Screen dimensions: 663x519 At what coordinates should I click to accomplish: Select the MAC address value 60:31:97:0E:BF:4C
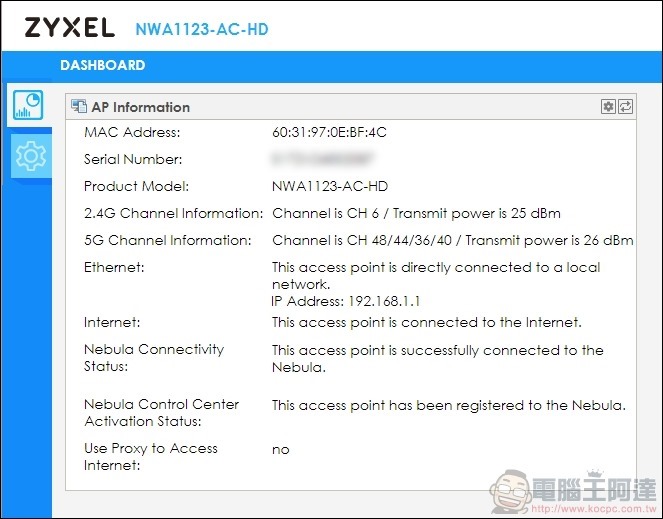pos(329,132)
